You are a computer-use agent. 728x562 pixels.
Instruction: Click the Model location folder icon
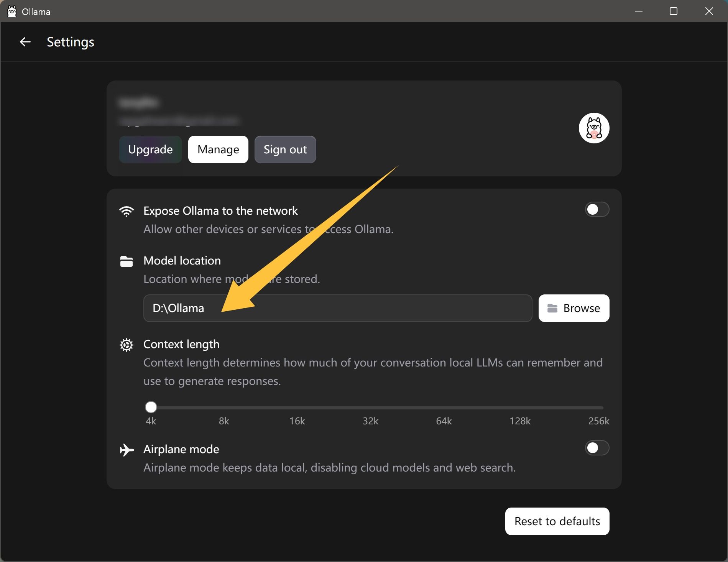[126, 261]
